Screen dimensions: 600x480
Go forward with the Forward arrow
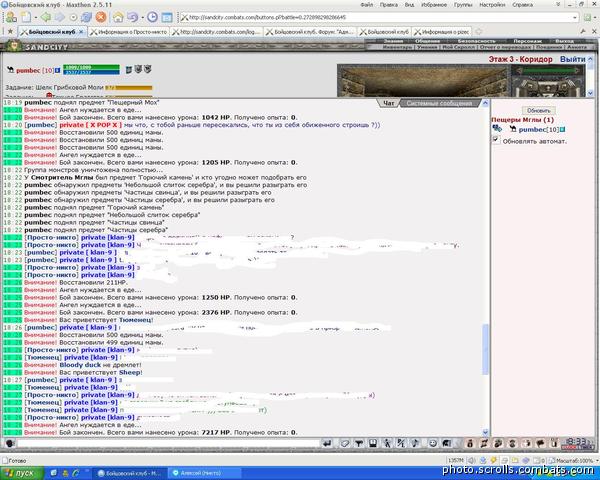60,17
